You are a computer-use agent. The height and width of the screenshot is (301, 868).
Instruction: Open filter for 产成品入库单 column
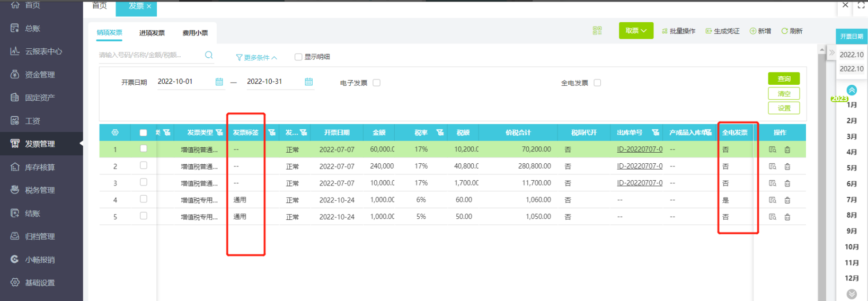[x=708, y=132]
